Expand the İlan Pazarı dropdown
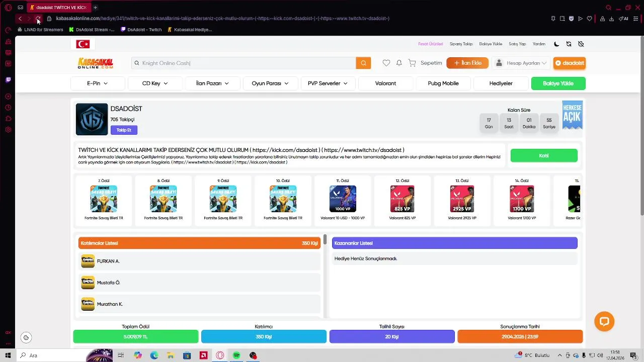The height and width of the screenshot is (362, 644). click(x=212, y=83)
